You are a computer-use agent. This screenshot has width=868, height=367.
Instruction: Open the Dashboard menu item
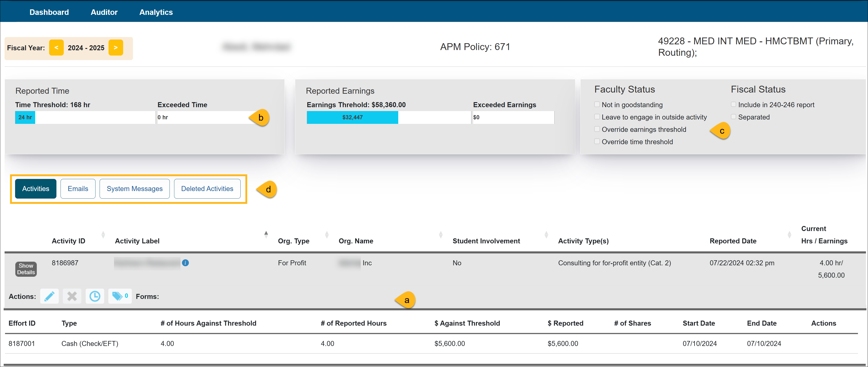tap(49, 12)
